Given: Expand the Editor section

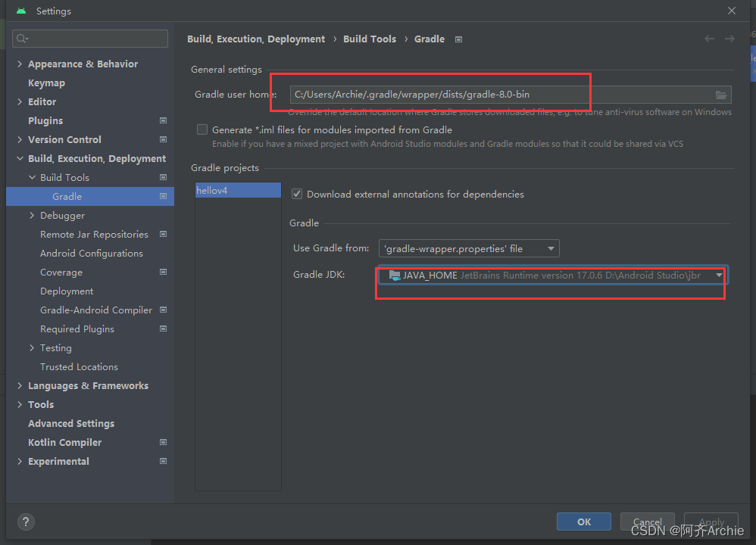Looking at the screenshot, I should (20, 101).
